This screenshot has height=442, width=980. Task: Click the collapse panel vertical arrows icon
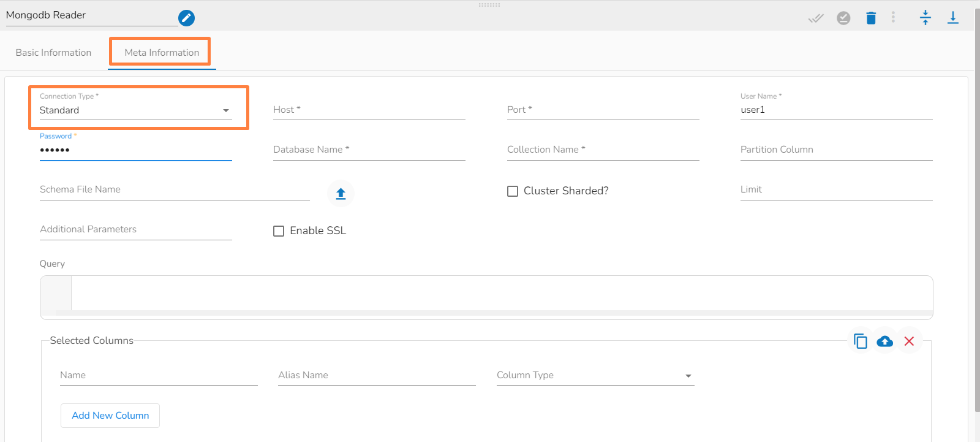tap(925, 18)
